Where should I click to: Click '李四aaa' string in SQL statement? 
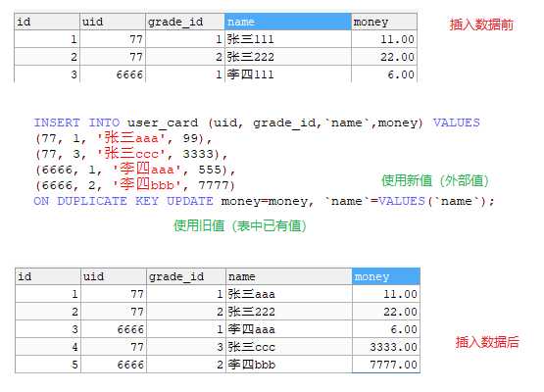[x=147, y=169]
